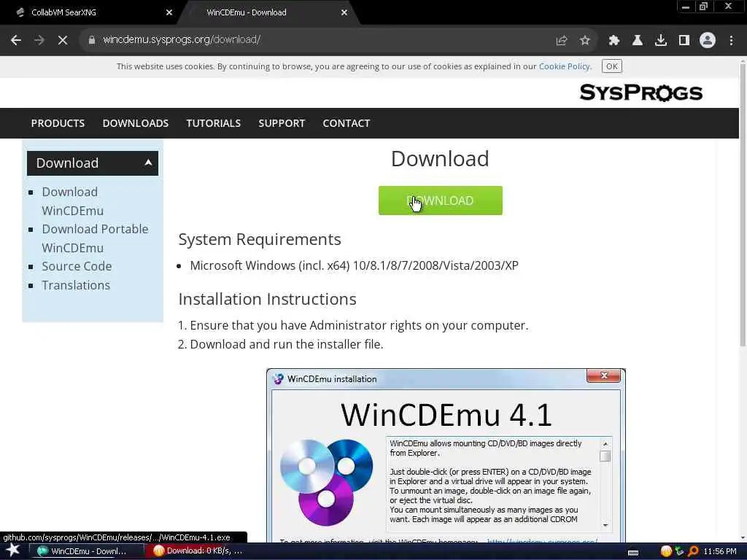Switch to the CollabVM SearXNG tab
747x560 pixels.
pyautogui.click(x=90, y=13)
